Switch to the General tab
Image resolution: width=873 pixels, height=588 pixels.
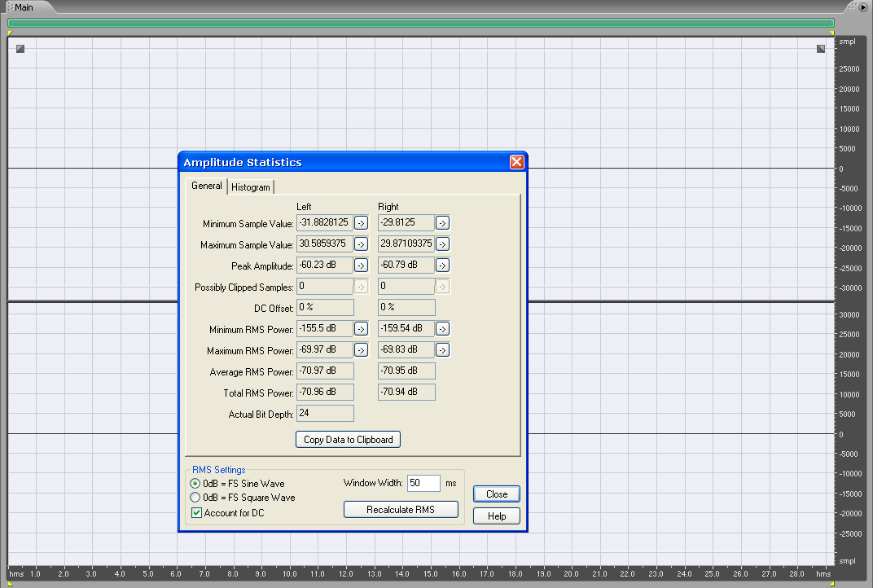pyautogui.click(x=207, y=186)
